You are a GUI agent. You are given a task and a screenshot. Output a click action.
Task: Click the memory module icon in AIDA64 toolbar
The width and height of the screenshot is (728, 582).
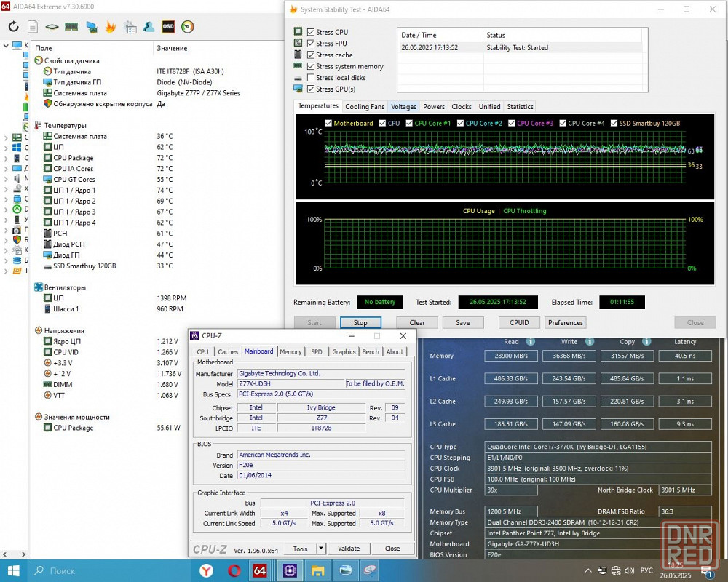point(71,27)
